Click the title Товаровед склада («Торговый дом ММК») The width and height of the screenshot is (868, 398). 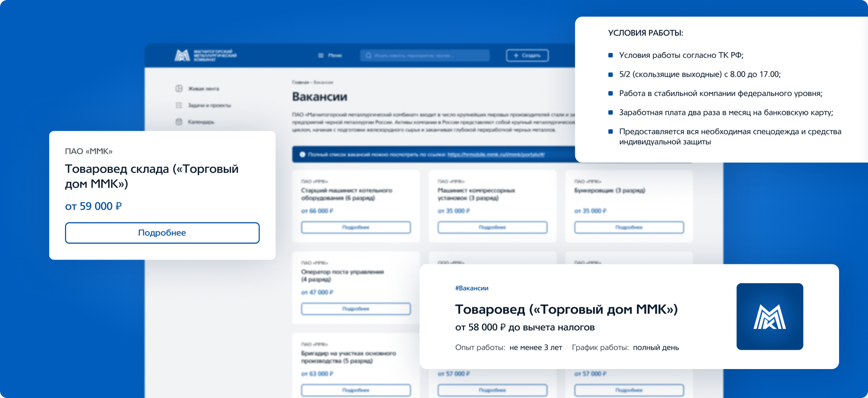152,176
